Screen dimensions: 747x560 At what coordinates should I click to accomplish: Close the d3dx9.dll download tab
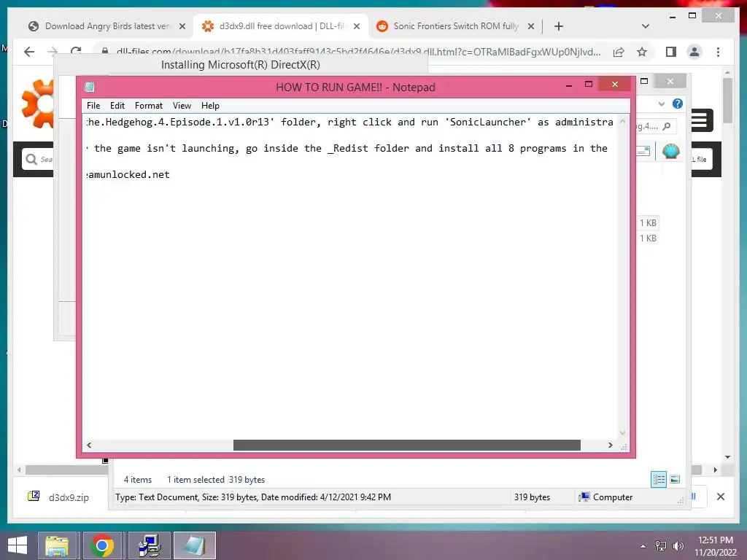(x=356, y=26)
